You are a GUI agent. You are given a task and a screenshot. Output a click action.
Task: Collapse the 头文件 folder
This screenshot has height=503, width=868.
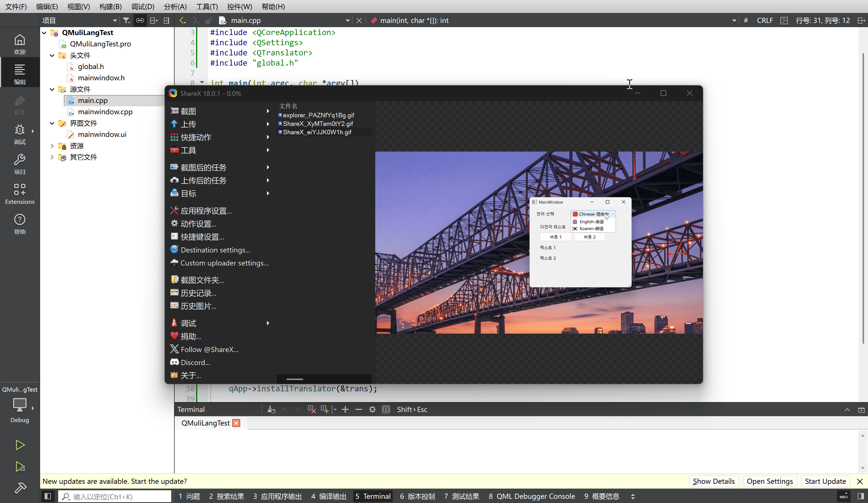pos(52,55)
